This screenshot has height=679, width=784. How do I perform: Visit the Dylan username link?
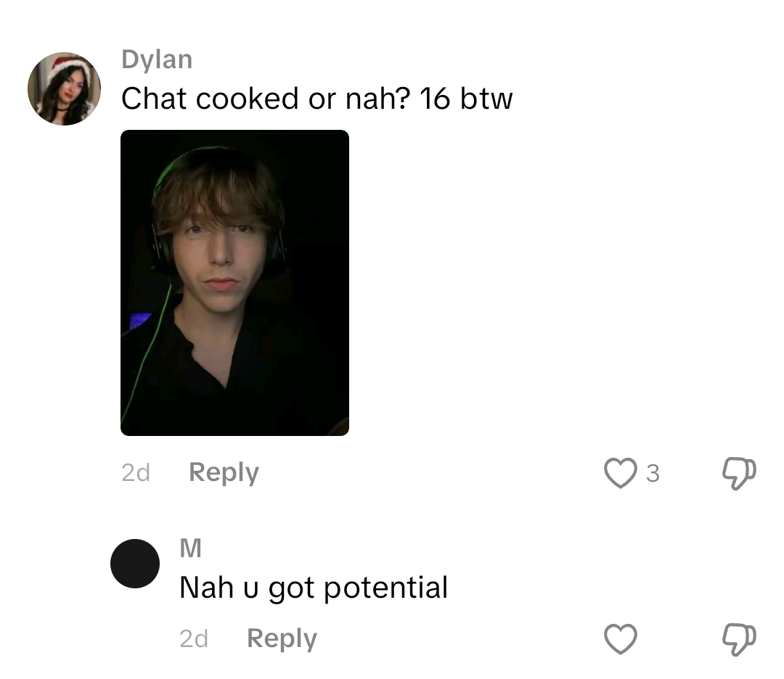[x=157, y=59]
